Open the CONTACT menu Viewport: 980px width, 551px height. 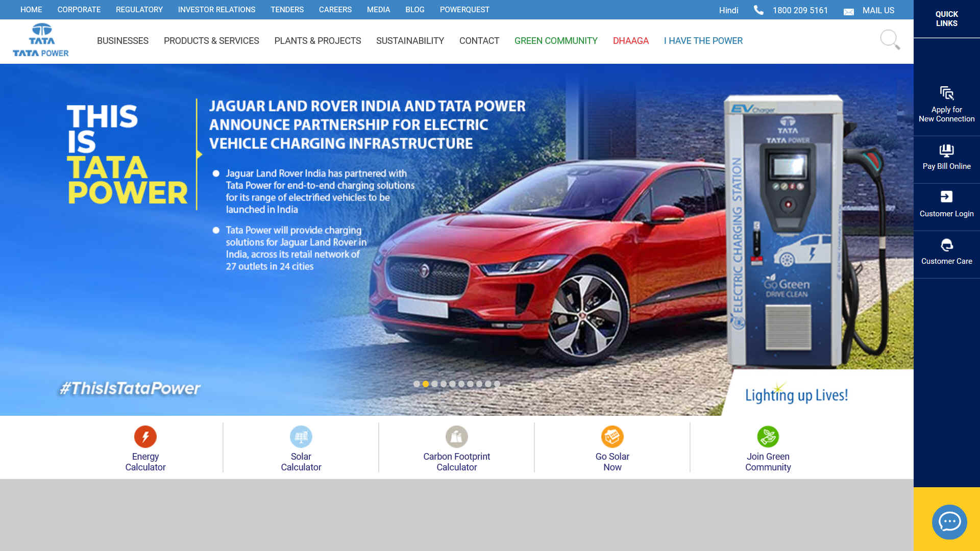click(479, 41)
